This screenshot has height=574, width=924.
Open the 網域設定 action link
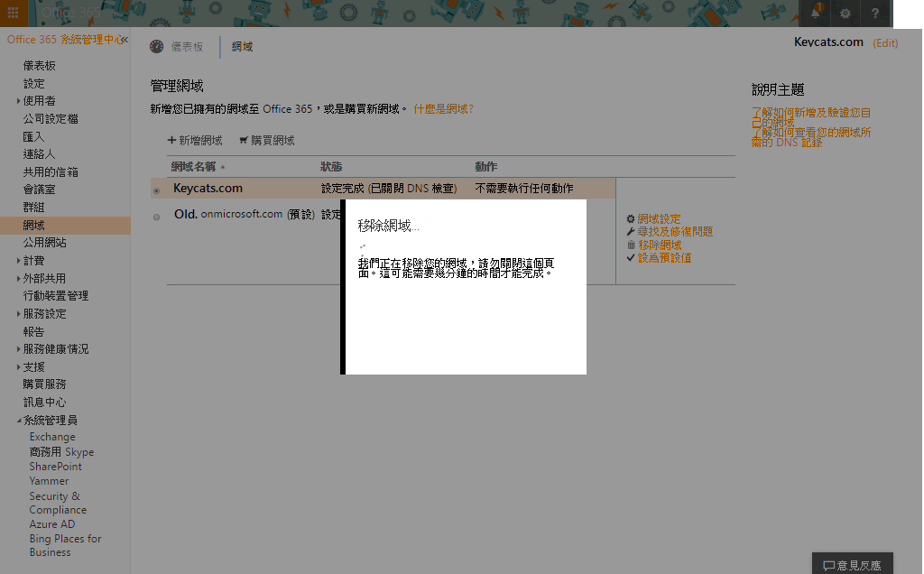659,219
